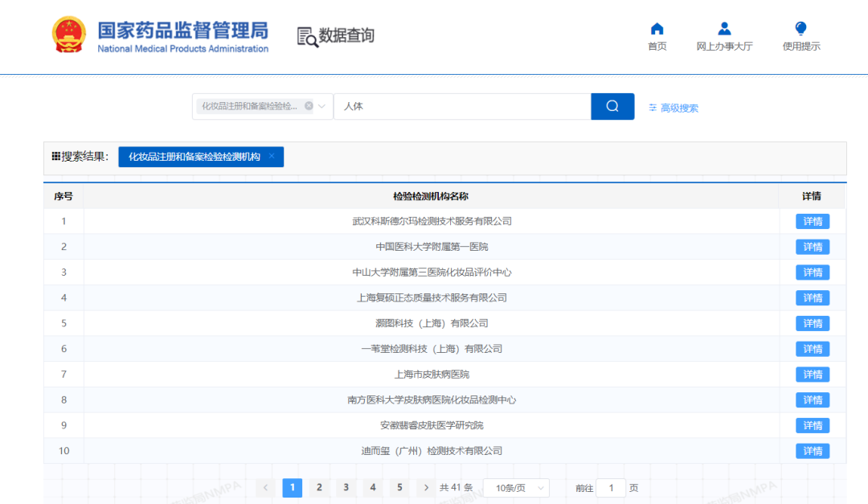Expand the search category dropdown

322,106
